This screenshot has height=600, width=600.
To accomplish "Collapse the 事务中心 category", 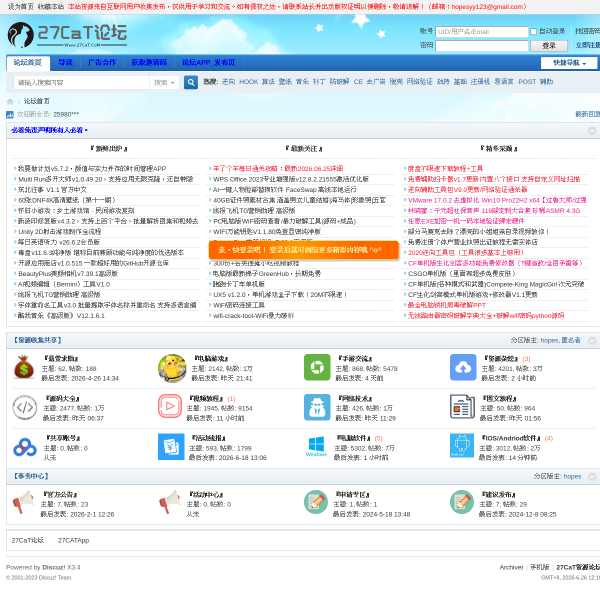I will pos(592,477).
